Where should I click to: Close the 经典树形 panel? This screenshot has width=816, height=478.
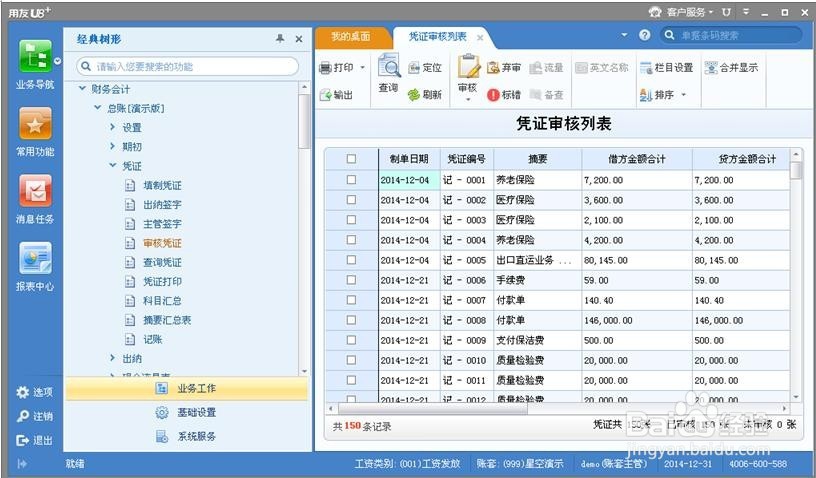point(299,39)
